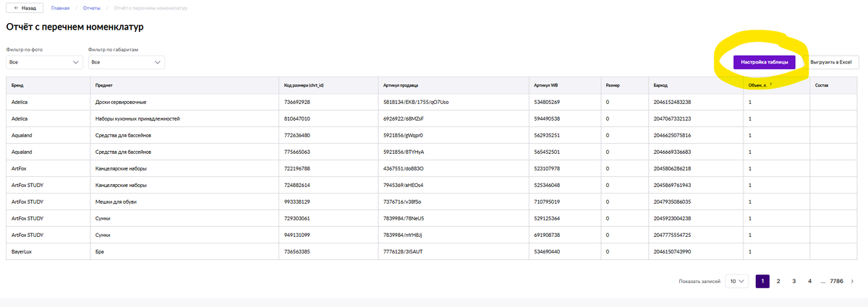Click the Баркод column header
Screen dimensions: 868x307
pos(661,85)
